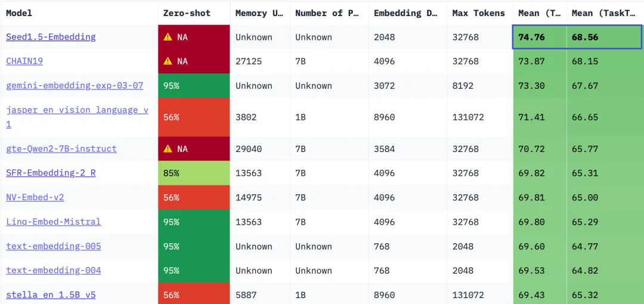Click the 95% zero-shot cell for text-embedding-005
Image resolution: width=644 pixels, height=304 pixels.
(x=194, y=247)
